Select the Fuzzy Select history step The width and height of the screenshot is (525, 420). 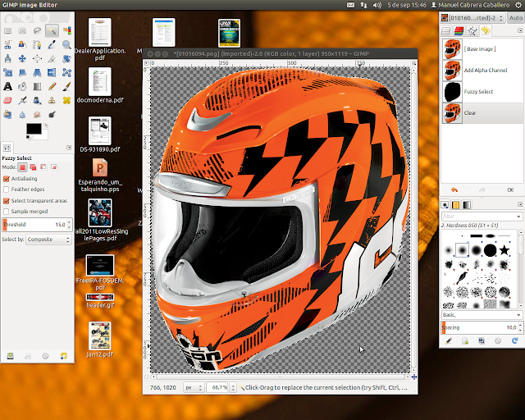482,91
